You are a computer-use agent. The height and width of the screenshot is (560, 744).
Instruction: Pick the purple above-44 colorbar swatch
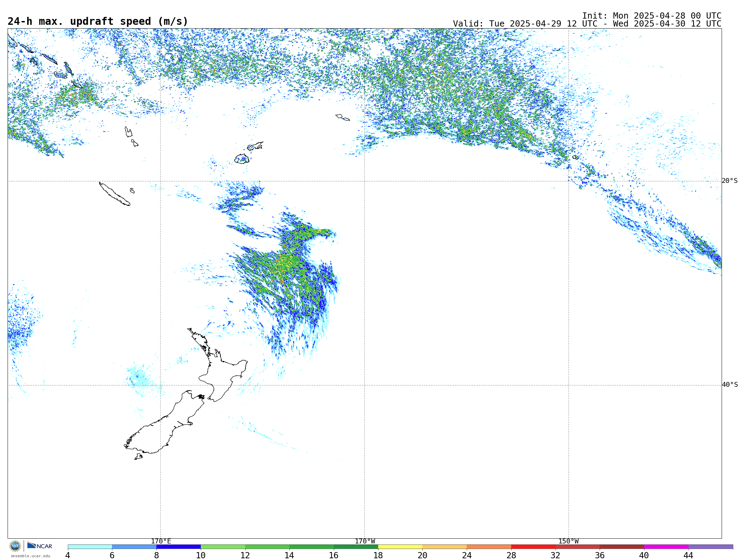711,547
